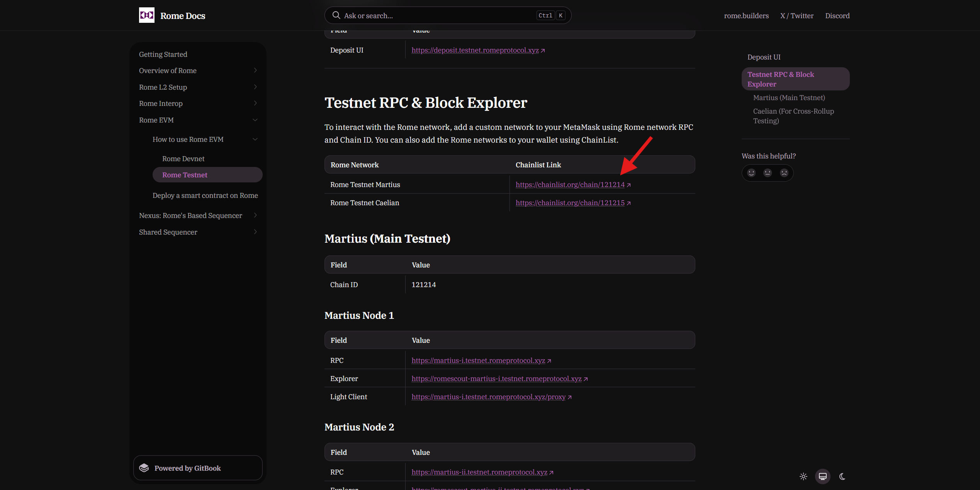Jump to Caelian (For Cross-Rollup Testing) outline

tap(793, 116)
